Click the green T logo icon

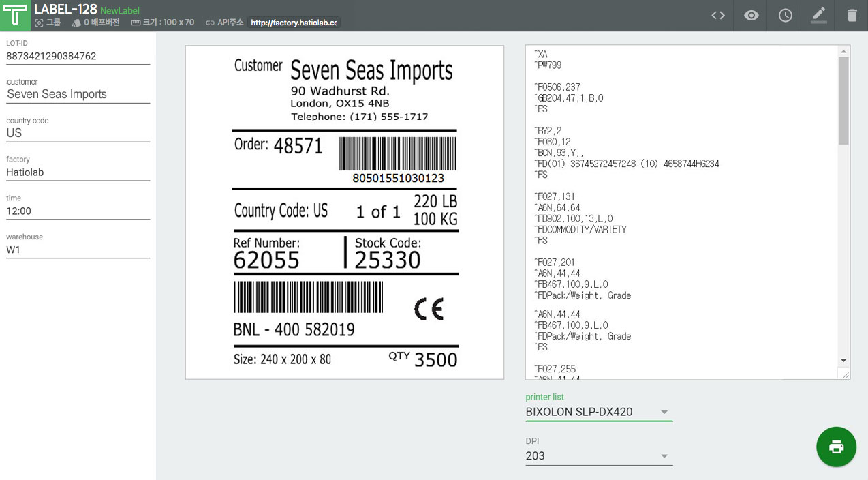[16, 15]
